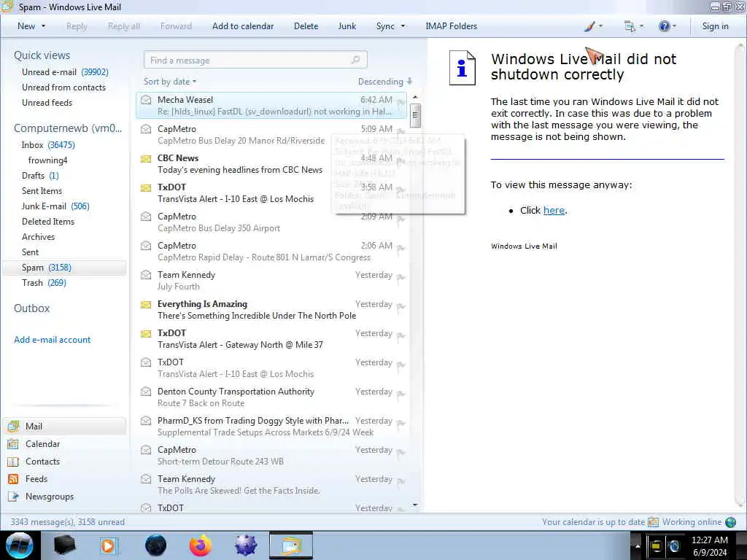The image size is (747, 560).
Task: Flag the TransVista Gateway North message
Action: pyautogui.click(x=401, y=336)
